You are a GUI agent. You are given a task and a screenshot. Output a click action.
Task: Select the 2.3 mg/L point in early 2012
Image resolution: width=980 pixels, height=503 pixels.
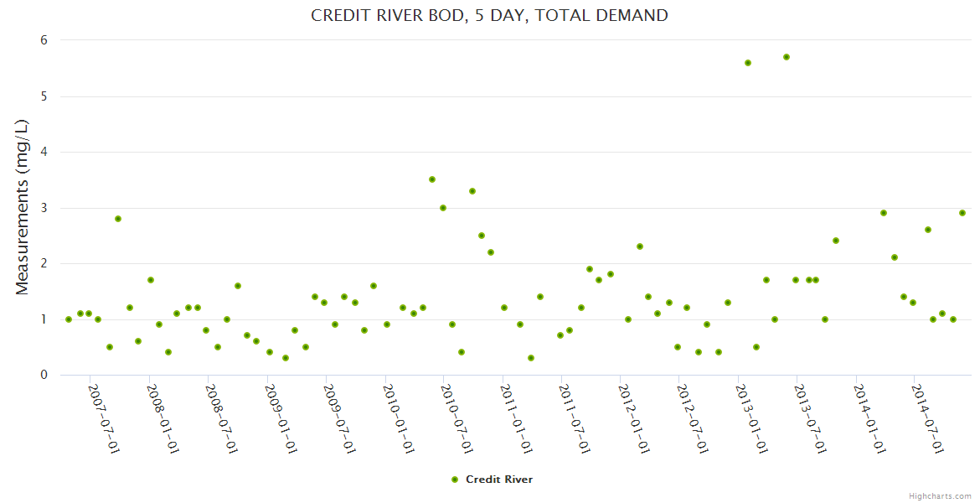(640, 246)
